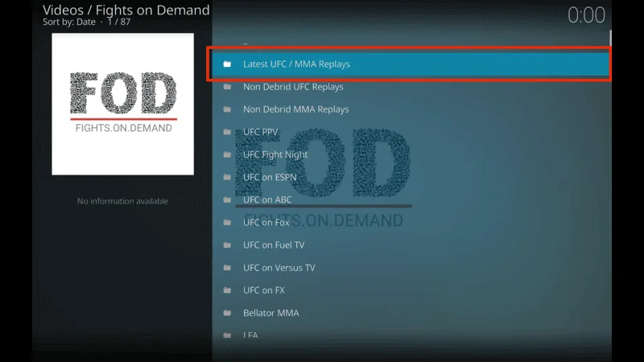
Task: Open the UFC on Fox list
Action: pyautogui.click(x=411, y=222)
